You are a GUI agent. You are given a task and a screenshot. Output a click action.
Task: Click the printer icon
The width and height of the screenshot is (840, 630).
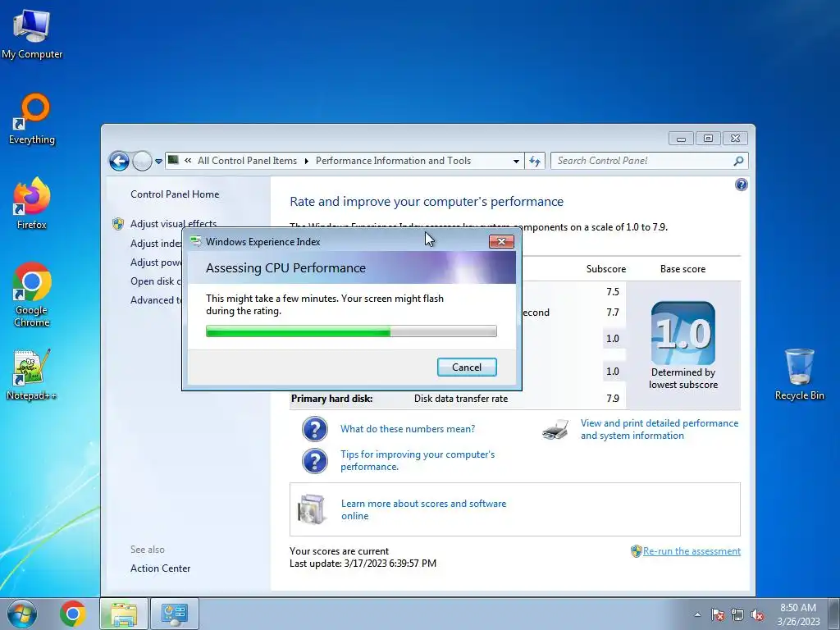click(x=555, y=430)
